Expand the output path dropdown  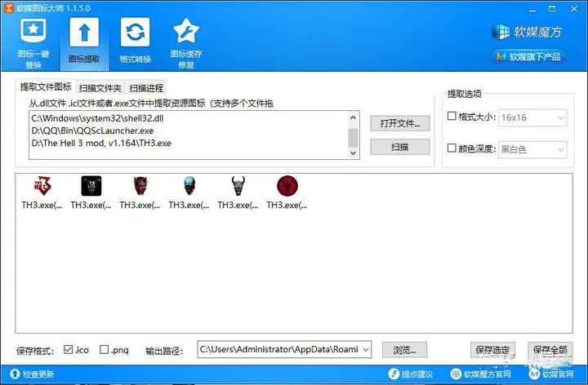click(366, 349)
